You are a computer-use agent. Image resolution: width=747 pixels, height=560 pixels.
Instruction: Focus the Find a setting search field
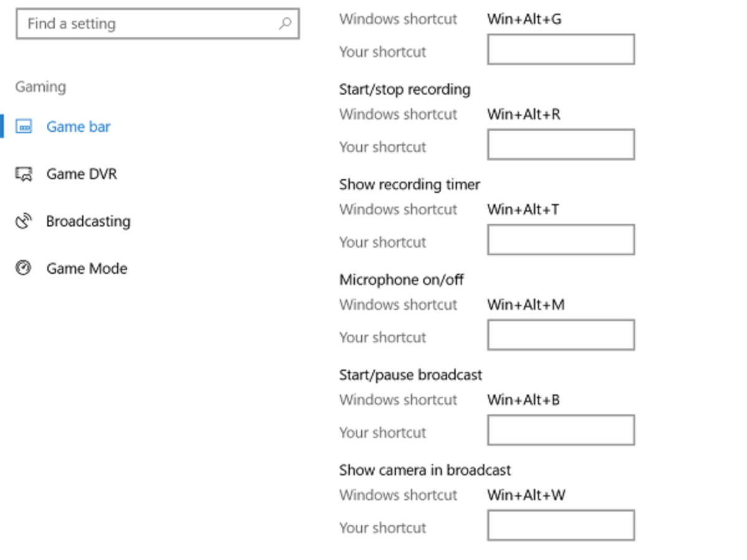click(x=149, y=24)
